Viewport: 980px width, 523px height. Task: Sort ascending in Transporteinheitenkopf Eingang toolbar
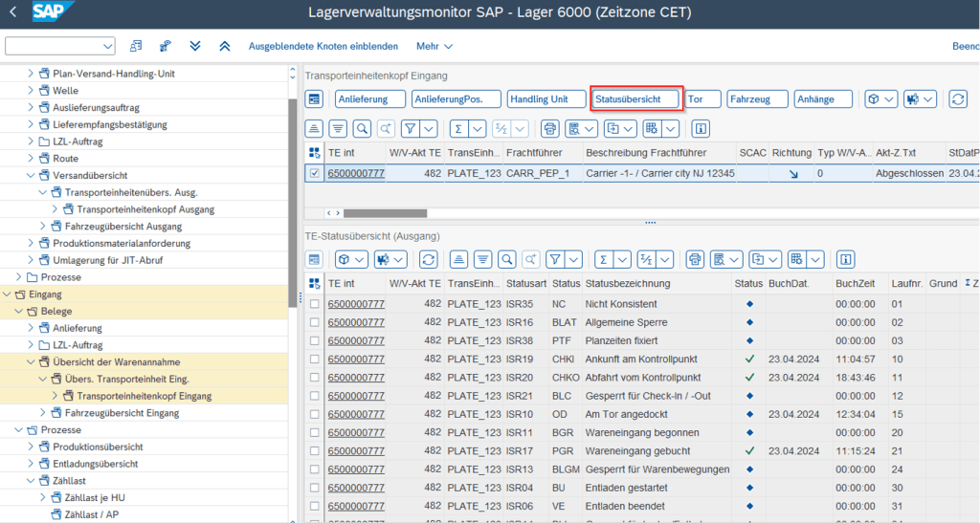314,129
